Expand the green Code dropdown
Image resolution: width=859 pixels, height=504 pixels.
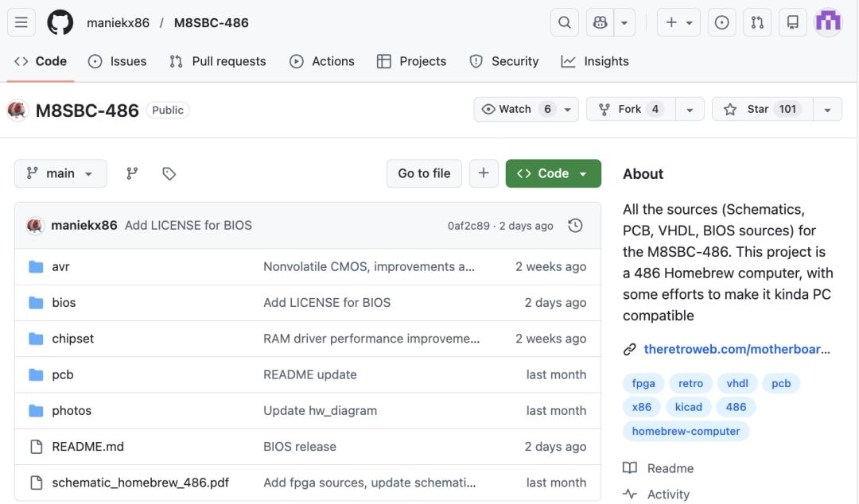pyautogui.click(x=553, y=173)
